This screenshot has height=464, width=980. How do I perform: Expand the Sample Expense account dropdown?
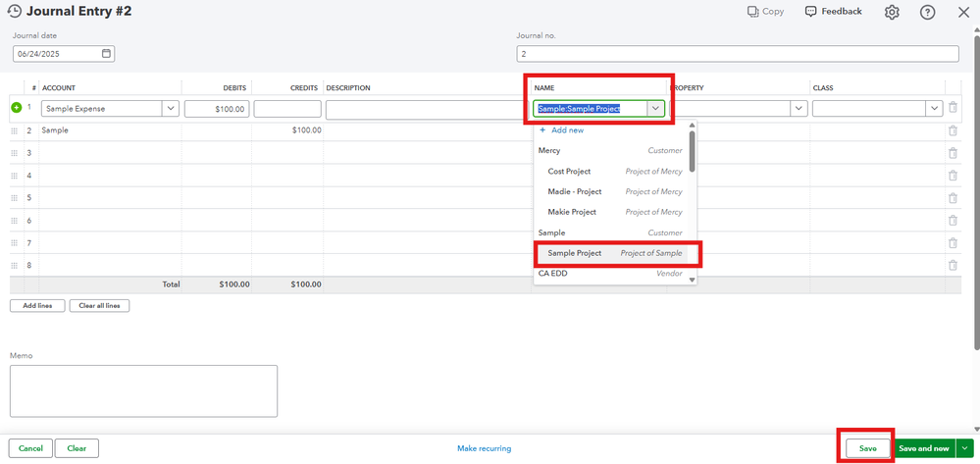pos(171,109)
